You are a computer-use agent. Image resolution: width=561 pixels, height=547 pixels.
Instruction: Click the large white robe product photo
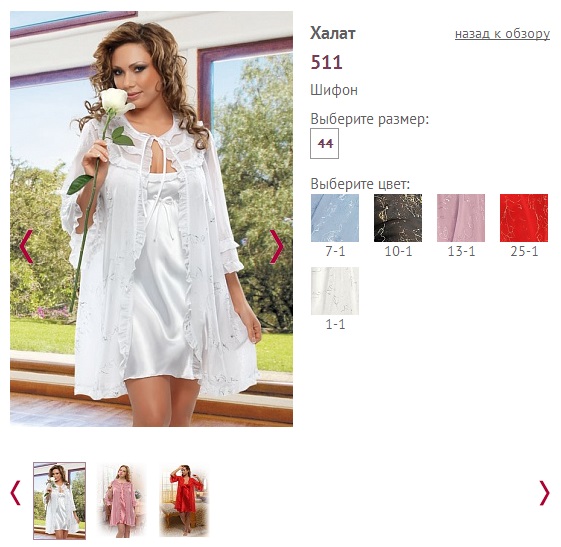[151, 219]
